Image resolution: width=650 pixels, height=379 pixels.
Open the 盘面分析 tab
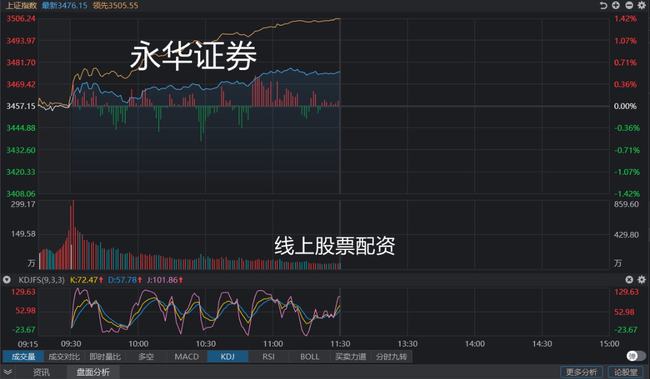93,372
